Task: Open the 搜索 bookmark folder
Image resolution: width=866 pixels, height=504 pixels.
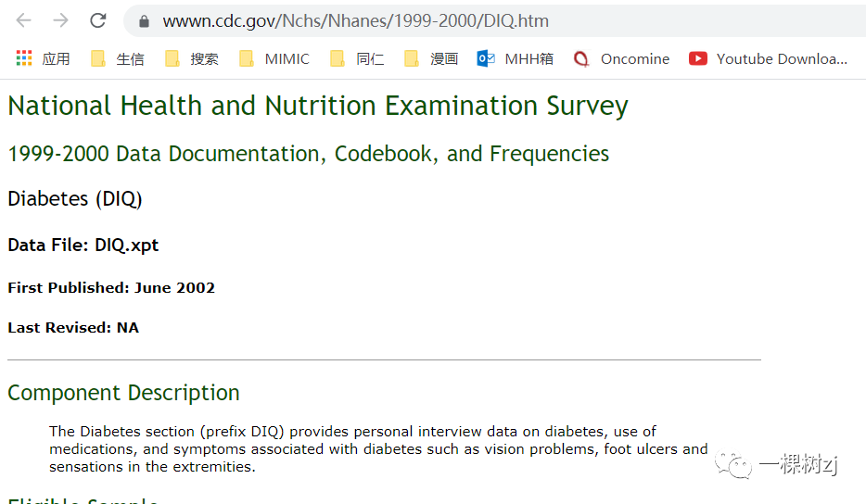Action: (192, 58)
